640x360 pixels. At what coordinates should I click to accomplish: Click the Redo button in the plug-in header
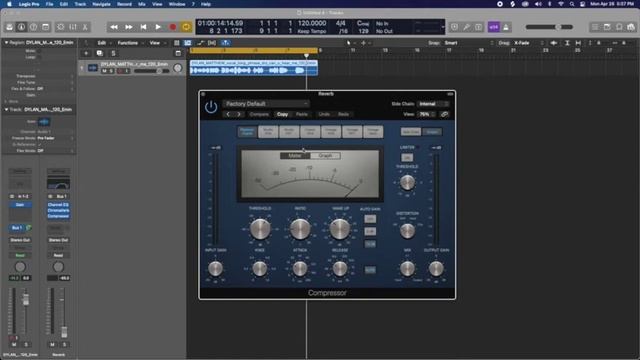[x=344, y=114]
